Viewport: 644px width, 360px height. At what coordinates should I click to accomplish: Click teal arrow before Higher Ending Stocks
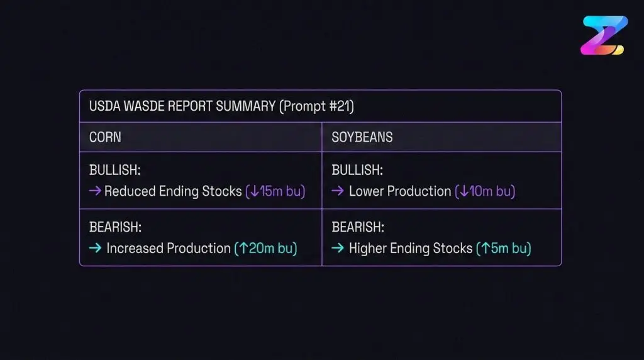338,248
